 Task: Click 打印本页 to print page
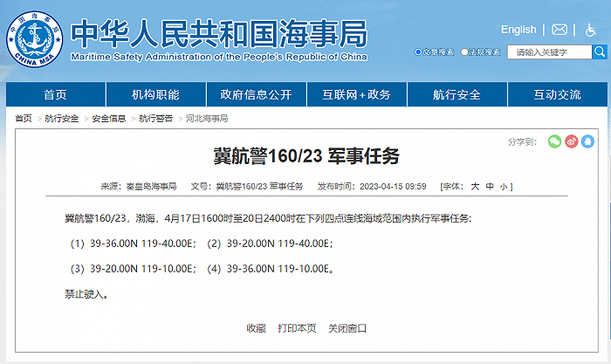click(297, 328)
